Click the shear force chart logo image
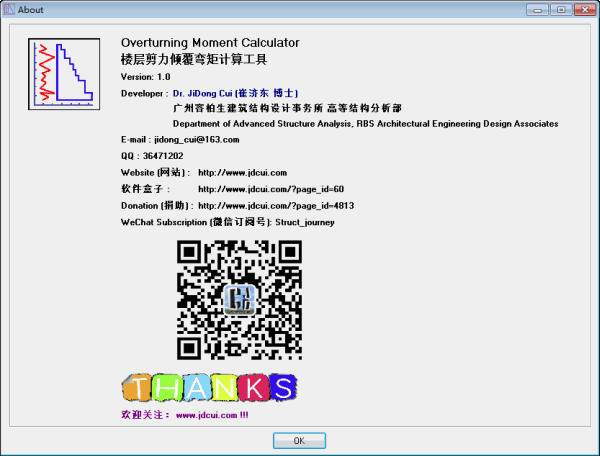The height and width of the screenshot is (456, 600). (64, 74)
